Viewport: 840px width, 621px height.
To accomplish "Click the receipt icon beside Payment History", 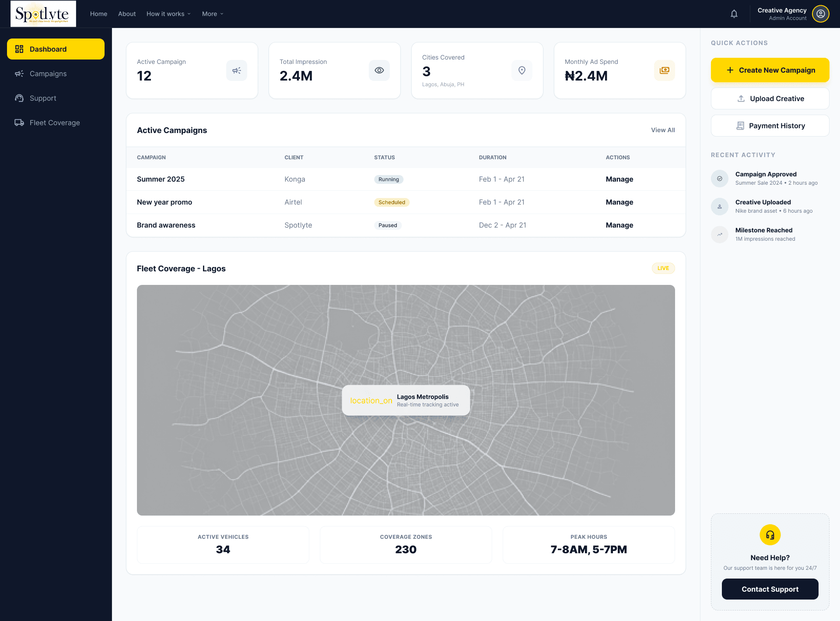I will tap(740, 126).
